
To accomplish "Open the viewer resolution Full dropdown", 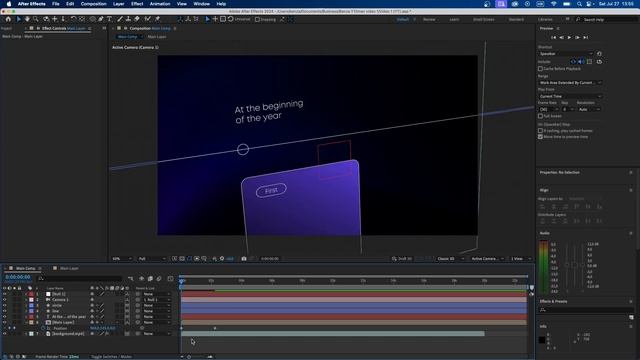I will click(x=152, y=259).
